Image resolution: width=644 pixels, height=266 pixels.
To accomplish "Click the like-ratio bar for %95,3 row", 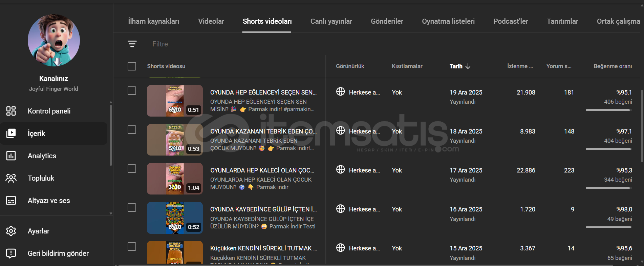I will [609, 188].
